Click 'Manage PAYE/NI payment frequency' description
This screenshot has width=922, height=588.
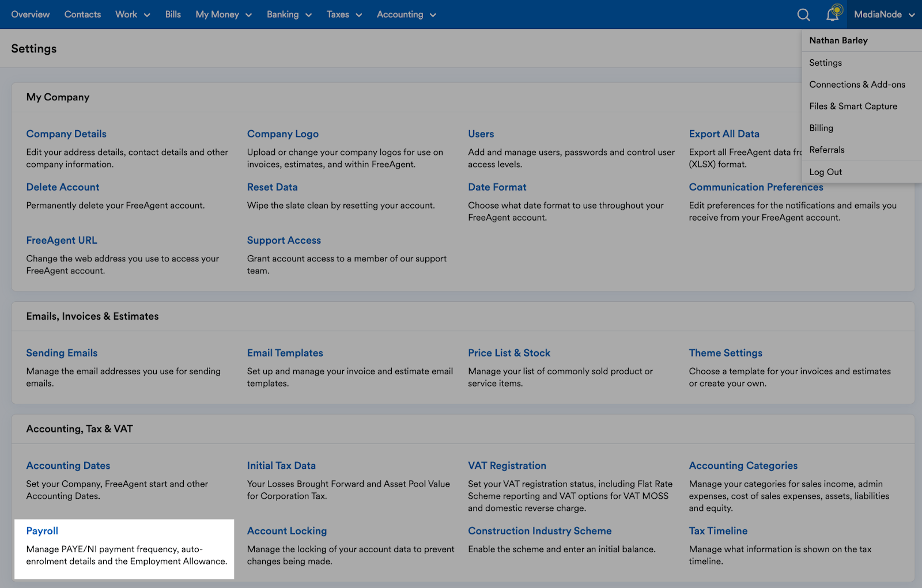[x=127, y=555]
